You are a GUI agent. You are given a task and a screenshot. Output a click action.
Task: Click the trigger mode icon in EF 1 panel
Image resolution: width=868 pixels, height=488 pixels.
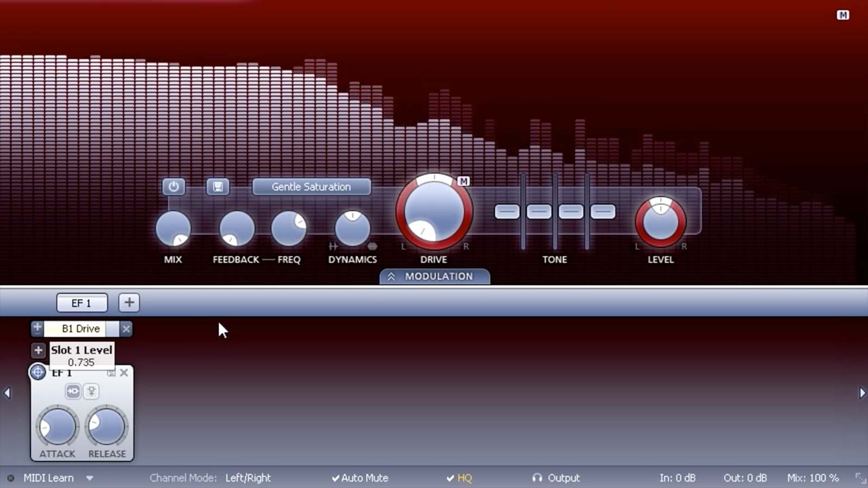(92, 391)
